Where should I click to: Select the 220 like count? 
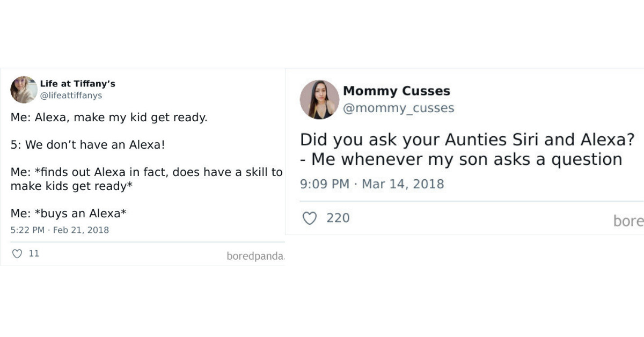tap(338, 218)
